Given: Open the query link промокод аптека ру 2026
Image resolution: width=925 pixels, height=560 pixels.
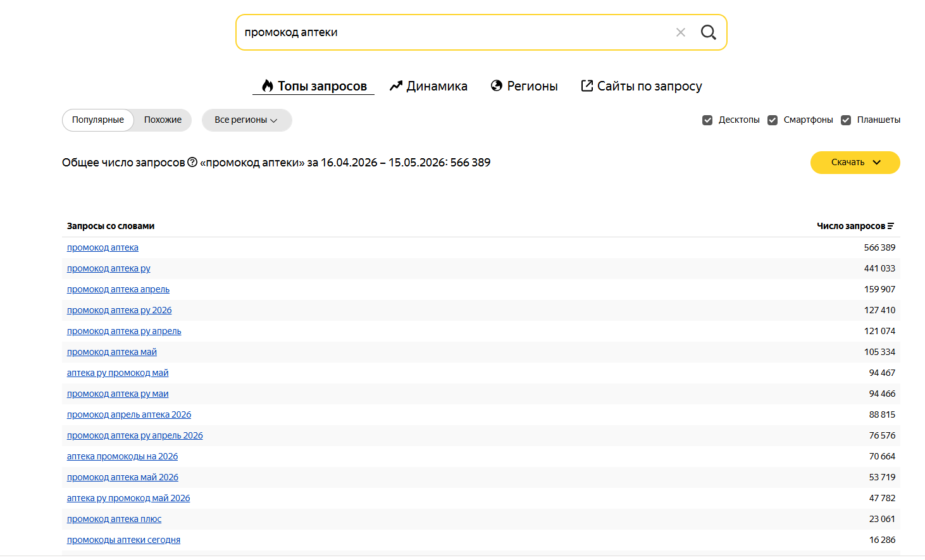Looking at the screenshot, I should [120, 310].
